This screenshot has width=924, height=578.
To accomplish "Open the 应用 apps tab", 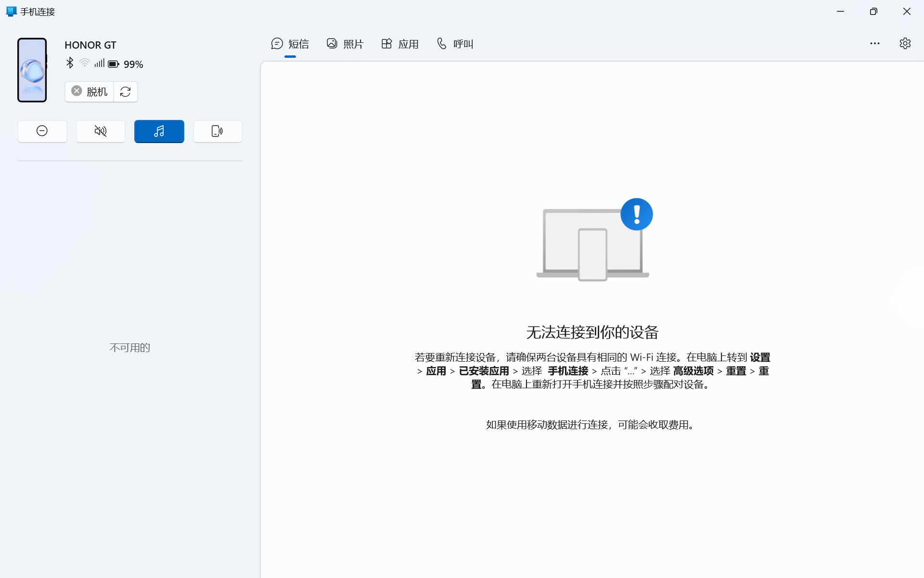I will pyautogui.click(x=399, y=44).
